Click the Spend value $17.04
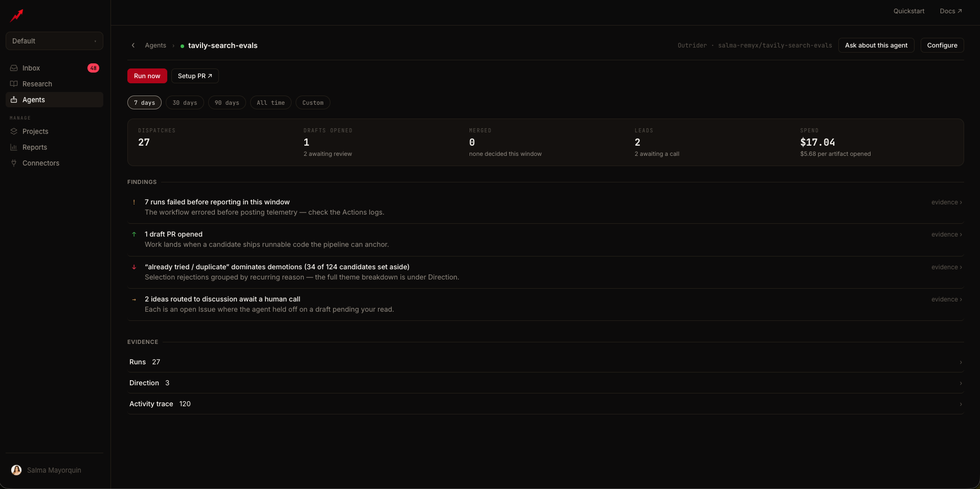The image size is (980, 489). (x=817, y=143)
